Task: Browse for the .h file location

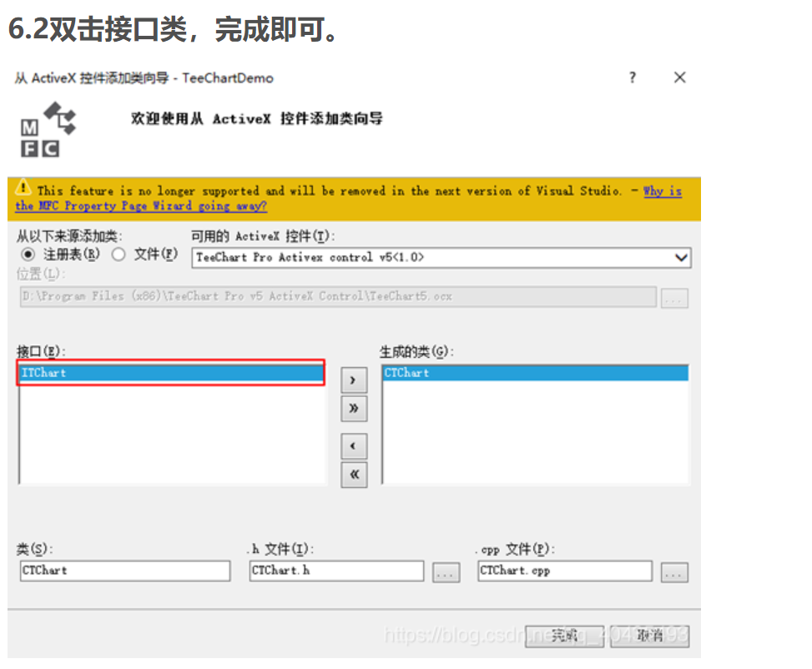Action: pyautogui.click(x=446, y=572)
